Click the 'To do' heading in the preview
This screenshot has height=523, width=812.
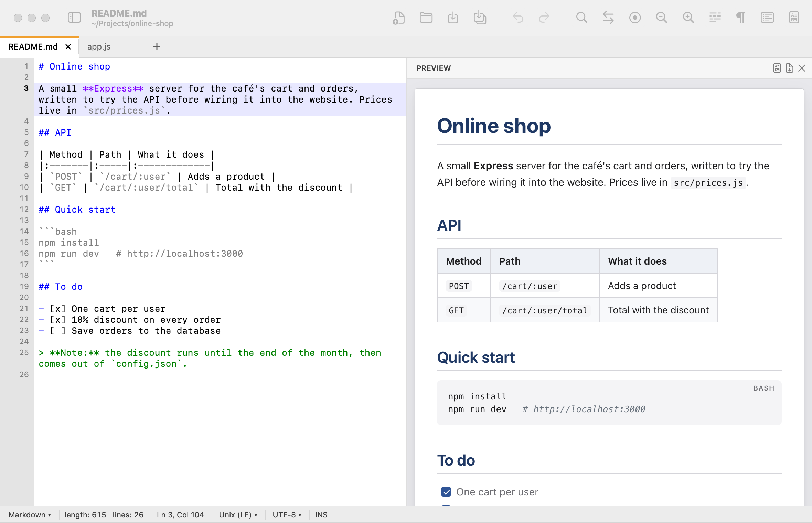pos(456,460)
